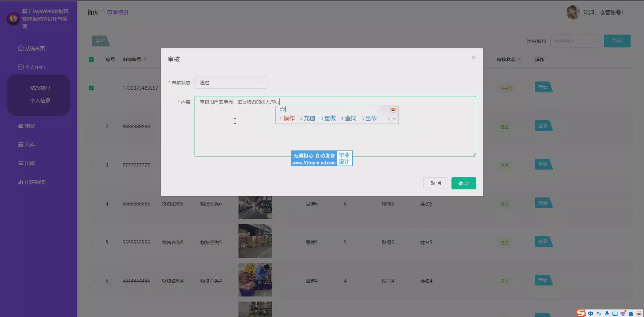Close the 审核 dialog with X icon
The width and height of the screenshot is (644, 317).
[x=473, y=58]
